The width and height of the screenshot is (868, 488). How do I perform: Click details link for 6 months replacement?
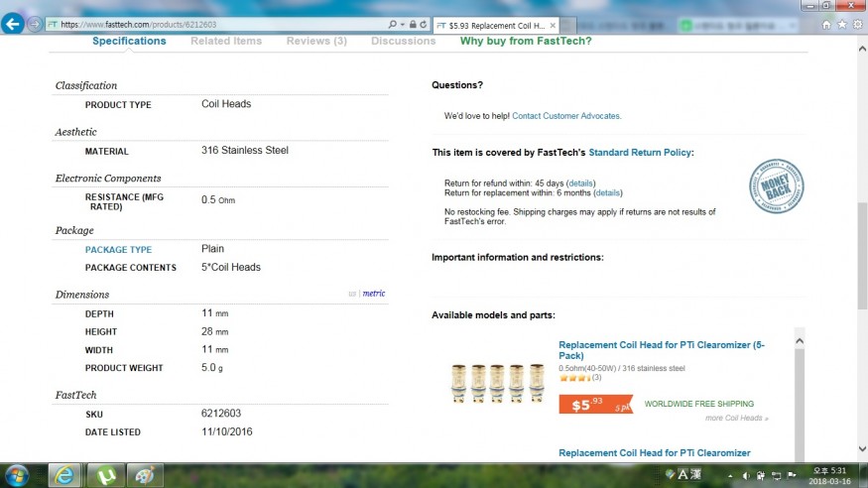point(608,193)
